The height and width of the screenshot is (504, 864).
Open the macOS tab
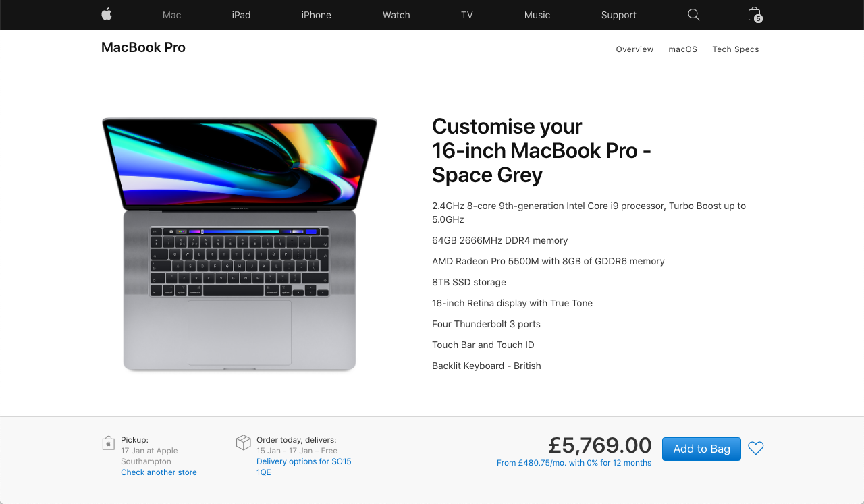click(683, 49)
